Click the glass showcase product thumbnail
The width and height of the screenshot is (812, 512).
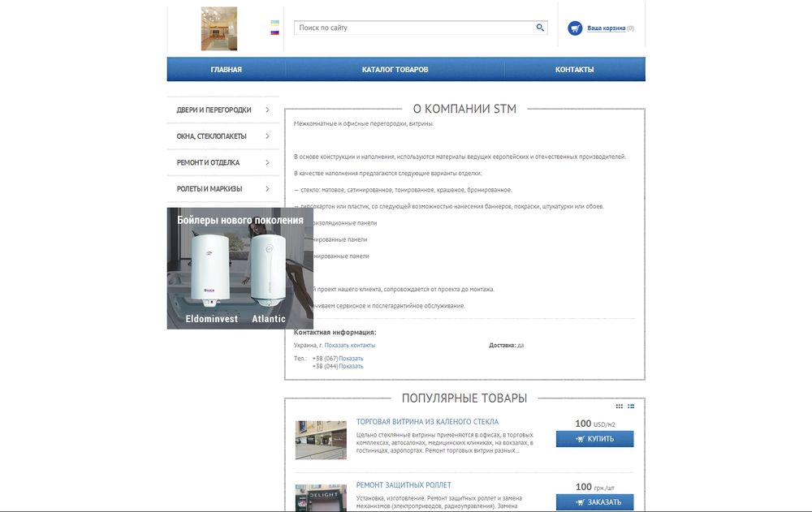tap(321, 440)
